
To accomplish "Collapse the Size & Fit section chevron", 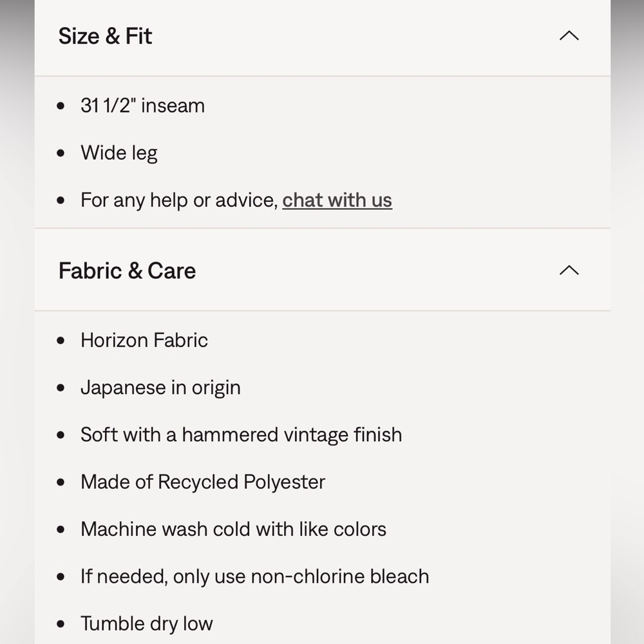I will coord(569,35).
